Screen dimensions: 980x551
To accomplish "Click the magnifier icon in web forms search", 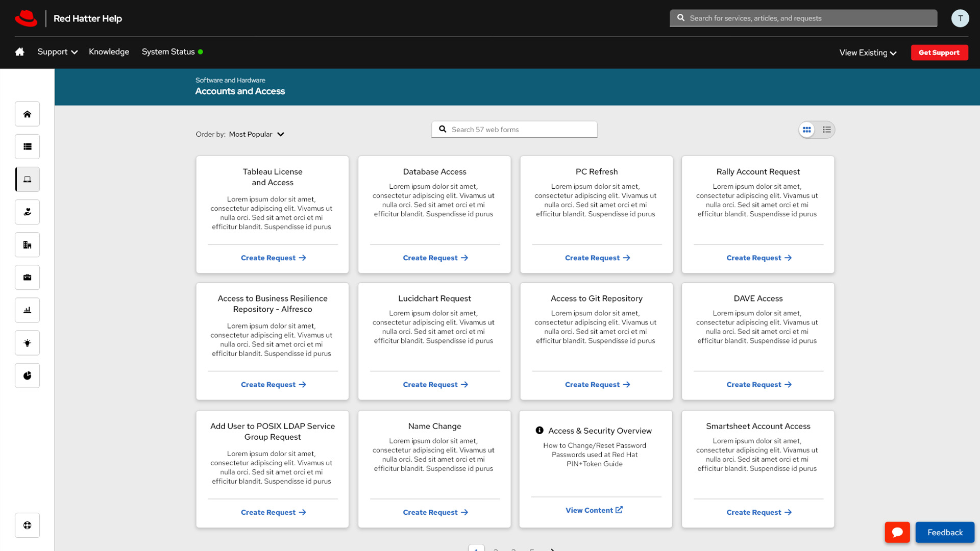I will point(443,129).
